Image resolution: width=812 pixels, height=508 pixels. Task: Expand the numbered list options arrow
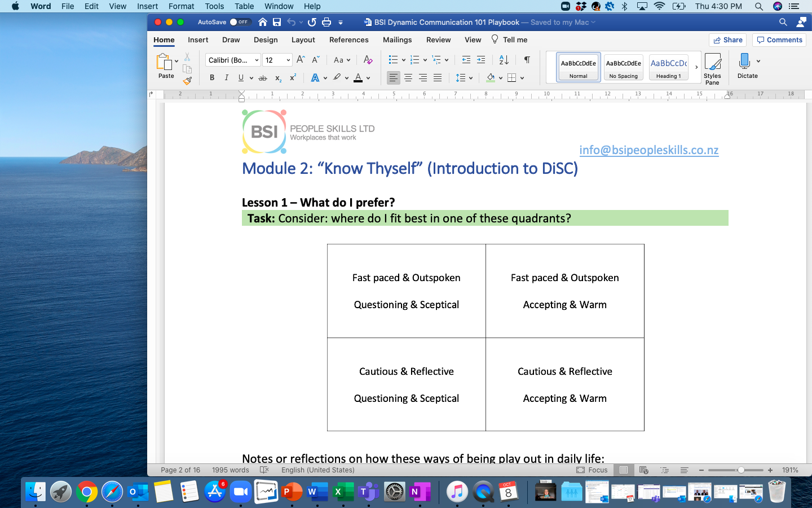[425, 60]
